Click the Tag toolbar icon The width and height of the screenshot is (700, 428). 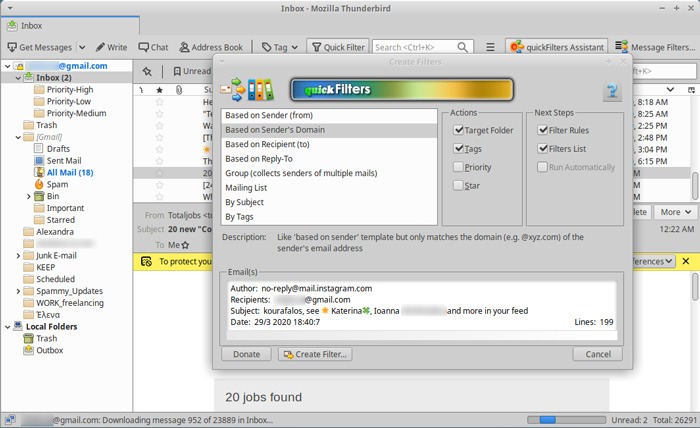click(x=267, y=47)
